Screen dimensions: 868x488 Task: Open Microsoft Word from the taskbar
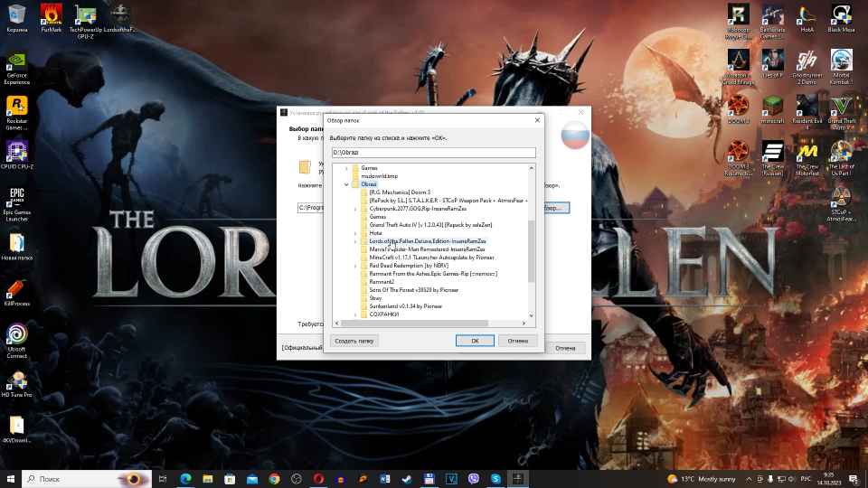pyautogui.click(x=385, y=479)
